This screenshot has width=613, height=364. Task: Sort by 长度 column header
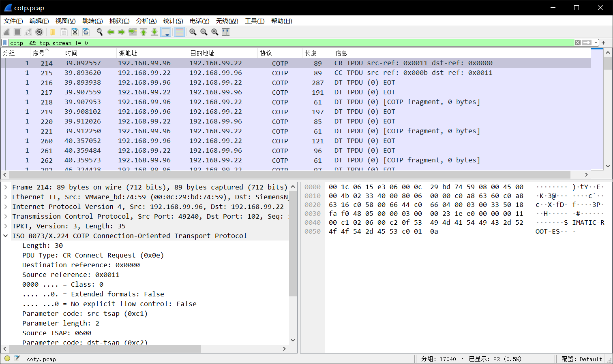(x=317, y=53)
